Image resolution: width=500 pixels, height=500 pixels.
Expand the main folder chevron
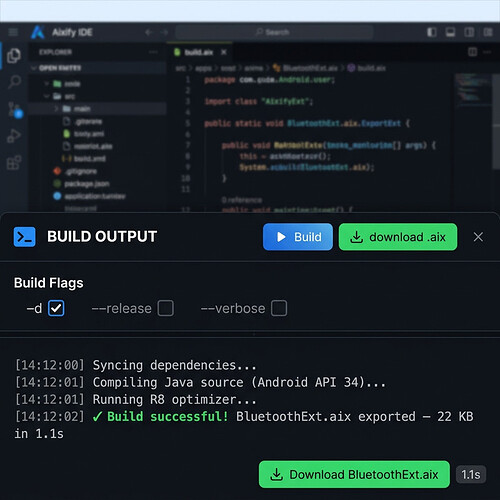[56, 109]
